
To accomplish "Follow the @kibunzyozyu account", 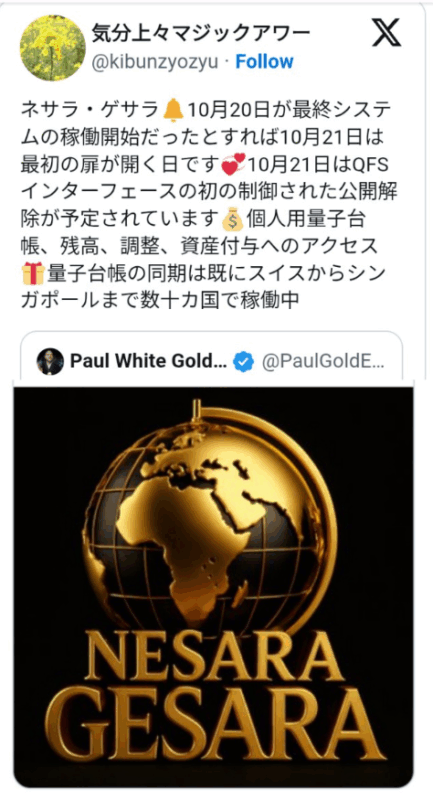I will 264,62.
